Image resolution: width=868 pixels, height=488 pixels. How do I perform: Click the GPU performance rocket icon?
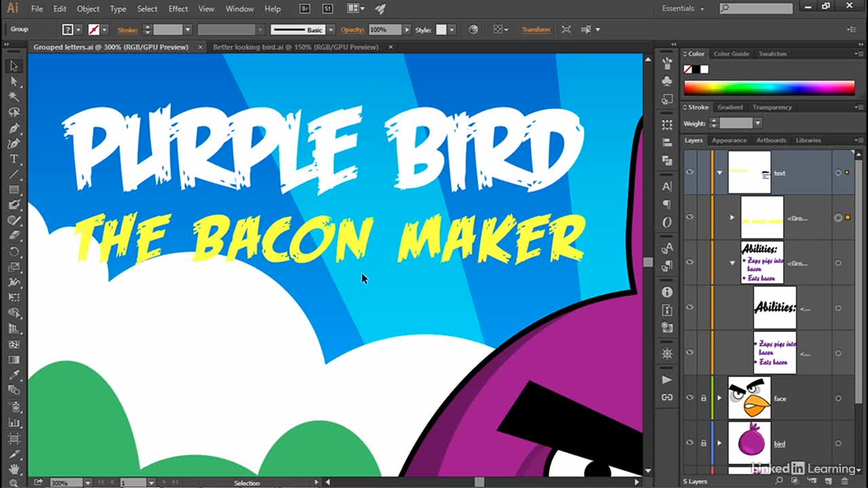[380, 9]
